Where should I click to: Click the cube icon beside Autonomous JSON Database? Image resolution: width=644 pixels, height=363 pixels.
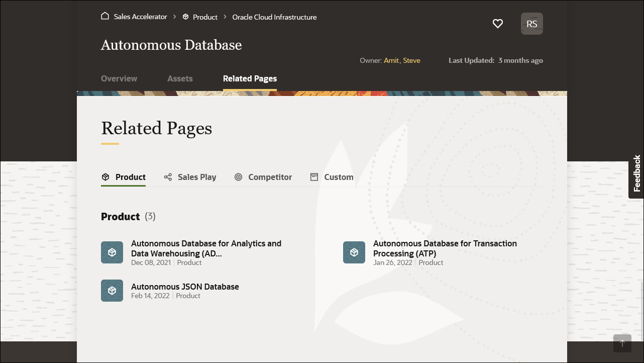tap(112, 291)
